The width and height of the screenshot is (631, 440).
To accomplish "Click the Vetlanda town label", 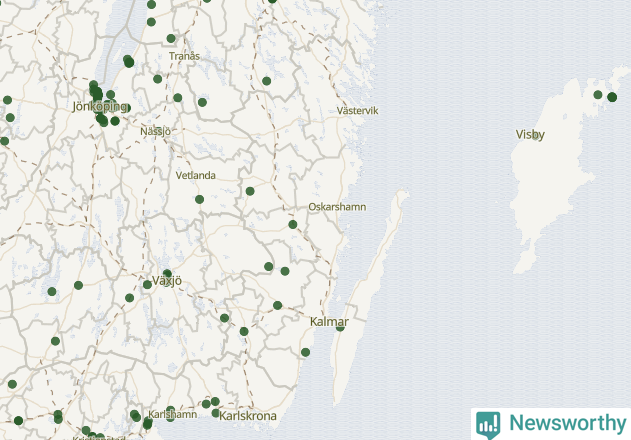I will 196,176.
